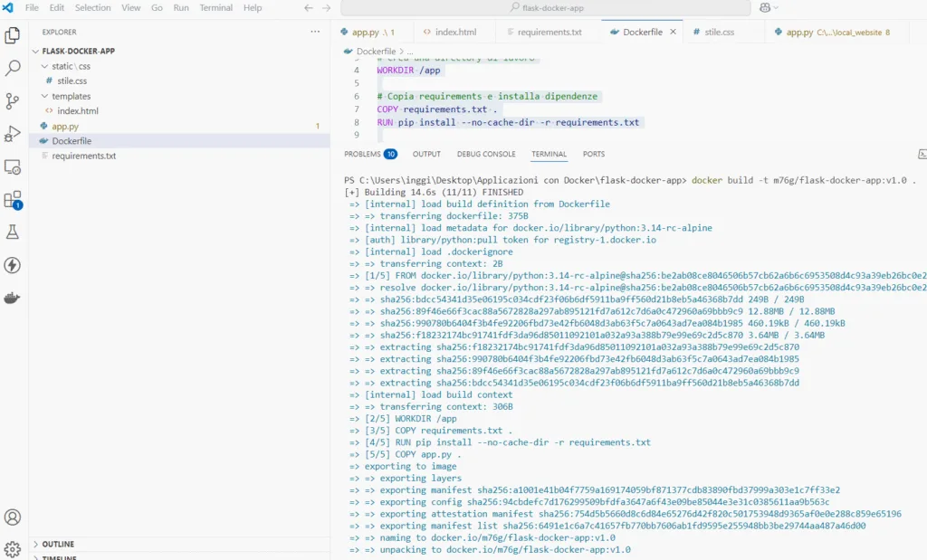Click the docker build command in terminal
This screenshot has width=927, height=560.
[804, 180]
